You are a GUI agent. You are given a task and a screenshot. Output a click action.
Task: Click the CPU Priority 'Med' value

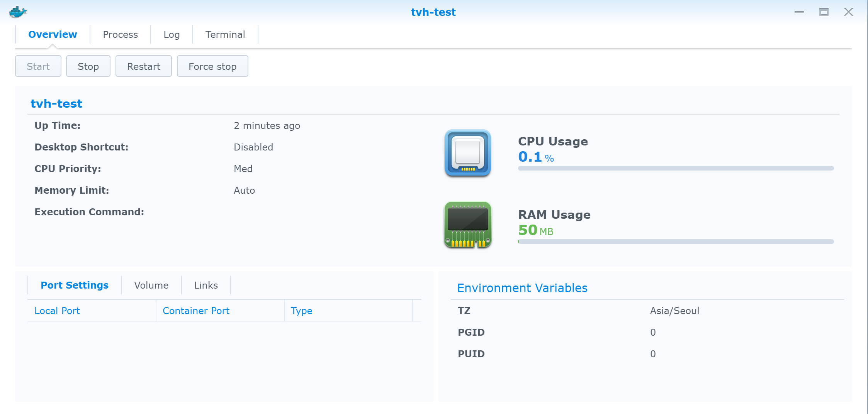(243, 169)
